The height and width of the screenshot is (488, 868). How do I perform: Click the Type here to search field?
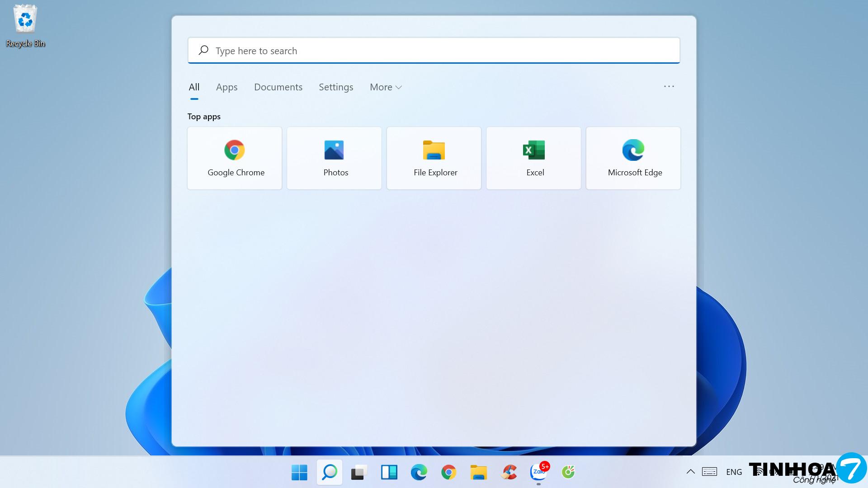click(x=434, y=51)
